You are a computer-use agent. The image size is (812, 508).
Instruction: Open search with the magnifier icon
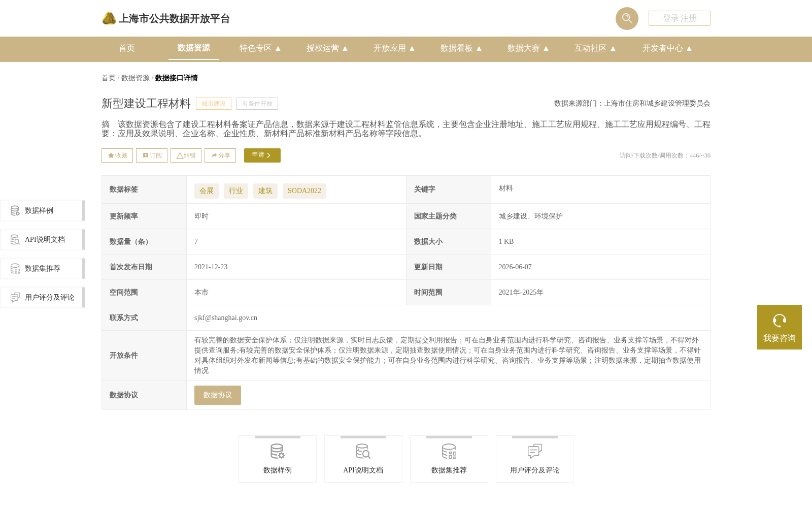(627, 18)
